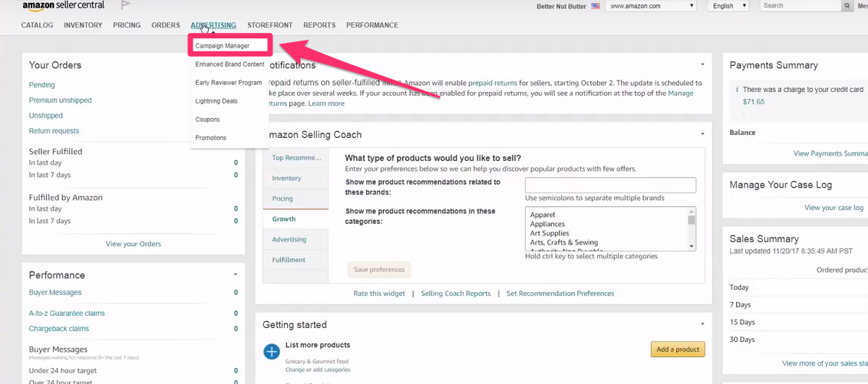Click the search magnifier icon
This screenshot has height=384, width=868.
point(847,6)
